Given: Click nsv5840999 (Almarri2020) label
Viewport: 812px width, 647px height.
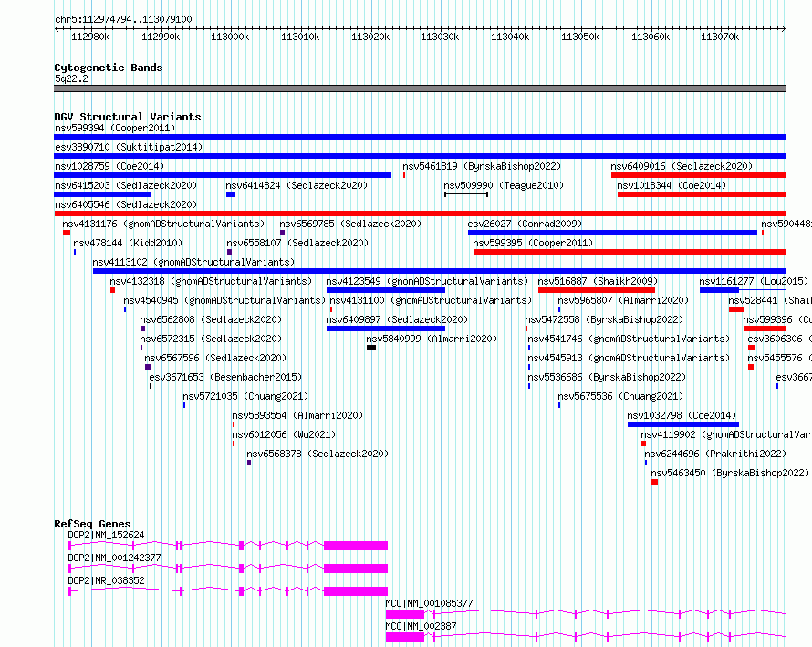Looking at the screenshot, I should 432,339.
